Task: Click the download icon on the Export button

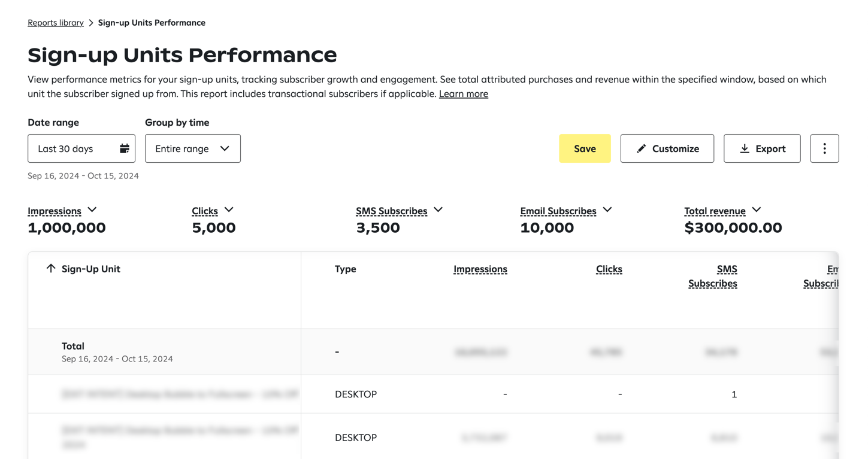Action: pyautogui.click(x=745, y=148)
